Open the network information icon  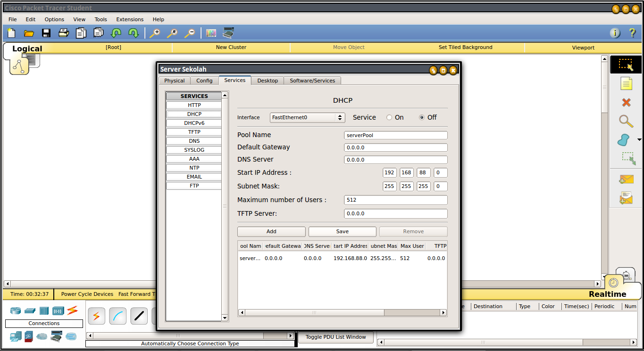615,33
